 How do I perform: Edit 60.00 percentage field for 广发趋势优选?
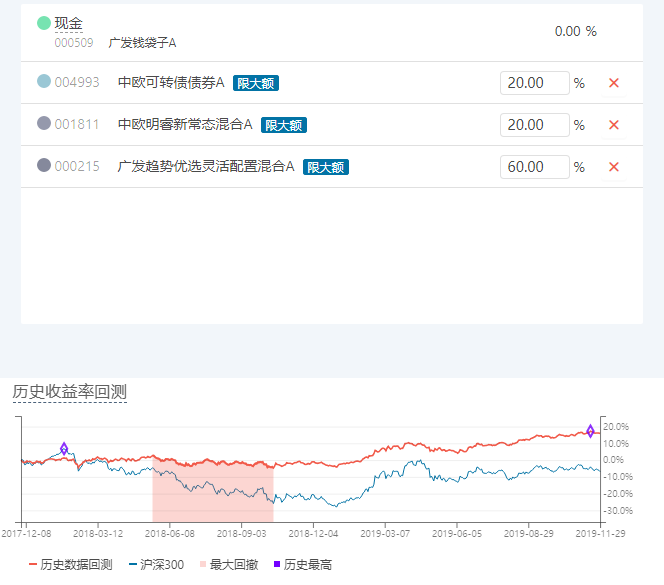click(x=534, y=167)
